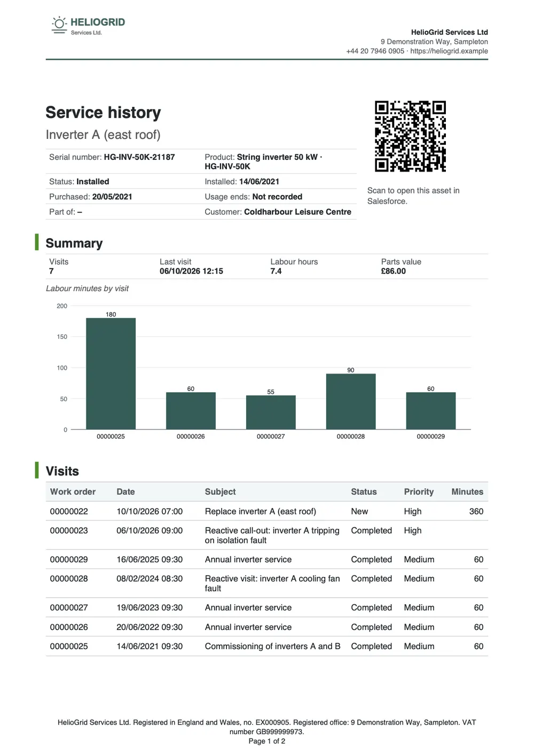Click the "Date" column header
This screenshot has height=756, width=534.
(125, 492)
